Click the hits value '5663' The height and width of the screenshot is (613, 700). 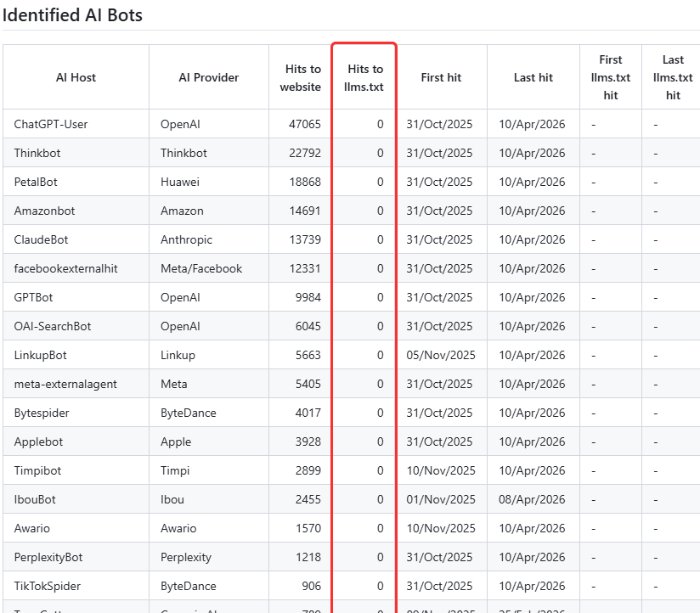[308, 355]
